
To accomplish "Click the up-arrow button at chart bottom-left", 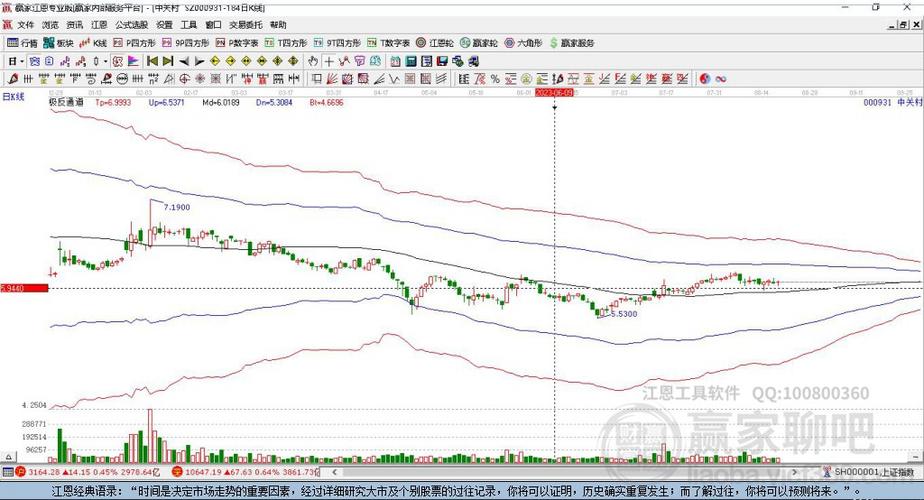I will click(x=9, y=457).
